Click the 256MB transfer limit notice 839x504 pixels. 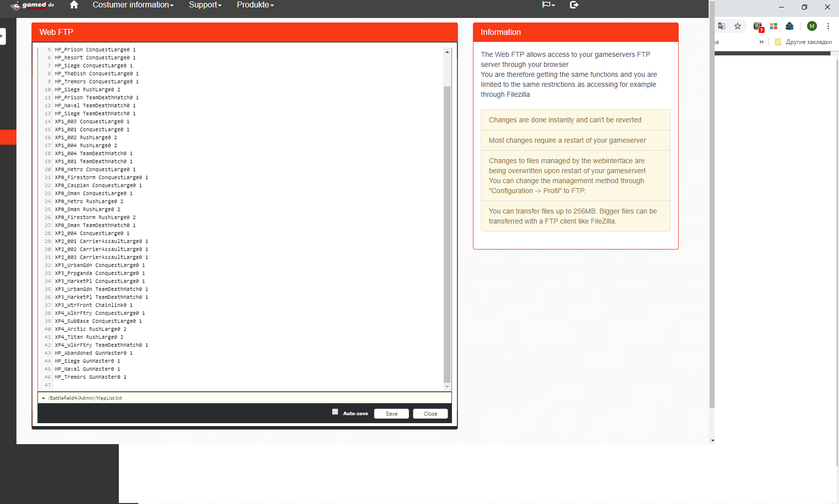coord(575,216)
